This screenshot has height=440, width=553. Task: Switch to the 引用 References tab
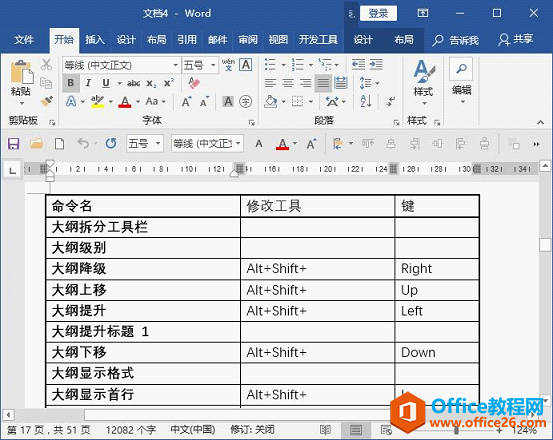(187, 39)
